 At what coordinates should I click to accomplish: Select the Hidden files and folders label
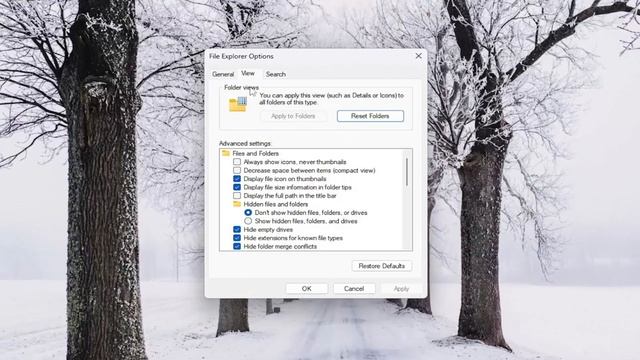pyautogui.click(x=276, y=204)
